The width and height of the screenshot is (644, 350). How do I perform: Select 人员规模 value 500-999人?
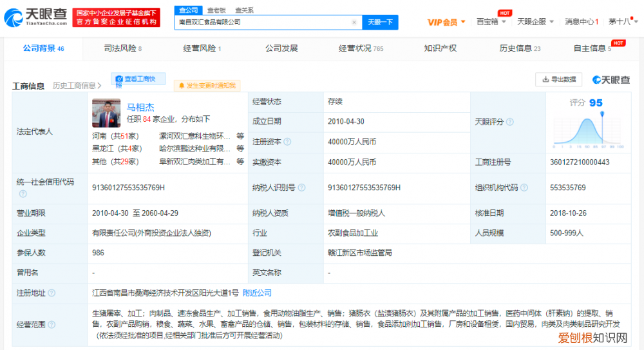pos(566,233)
